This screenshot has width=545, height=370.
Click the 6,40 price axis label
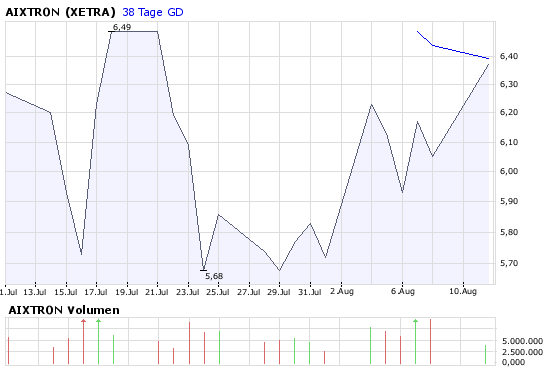tap(509, 56)
